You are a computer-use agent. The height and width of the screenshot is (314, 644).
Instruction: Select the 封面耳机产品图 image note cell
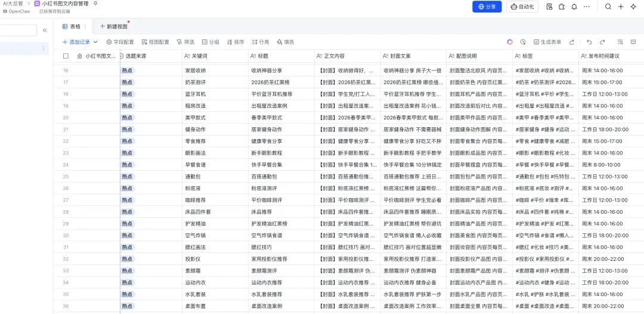click(x=479, y=94)
